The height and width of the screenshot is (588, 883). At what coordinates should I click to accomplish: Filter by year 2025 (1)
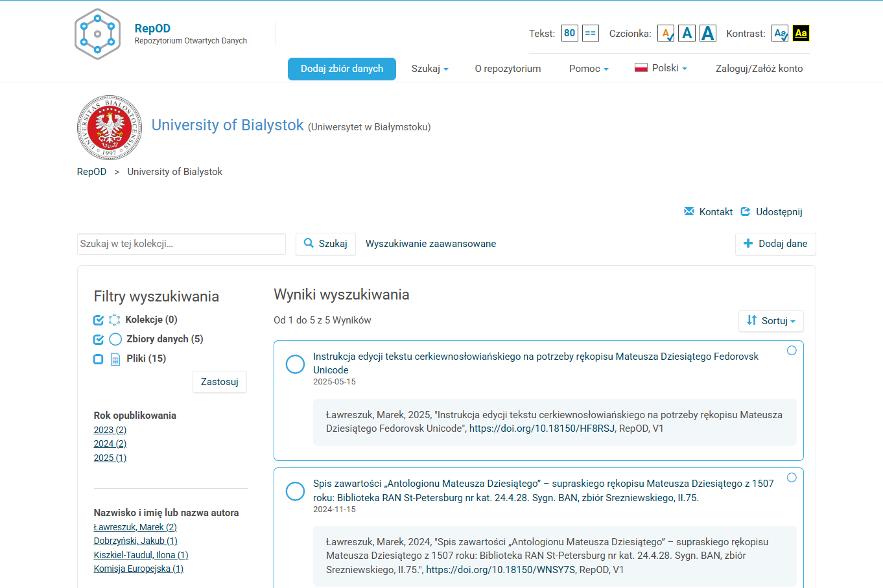(x=110, y=458)
